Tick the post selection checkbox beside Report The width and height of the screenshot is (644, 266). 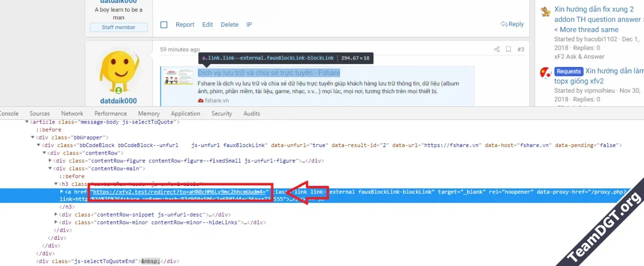pyautogui.click(x=164, y=25)
